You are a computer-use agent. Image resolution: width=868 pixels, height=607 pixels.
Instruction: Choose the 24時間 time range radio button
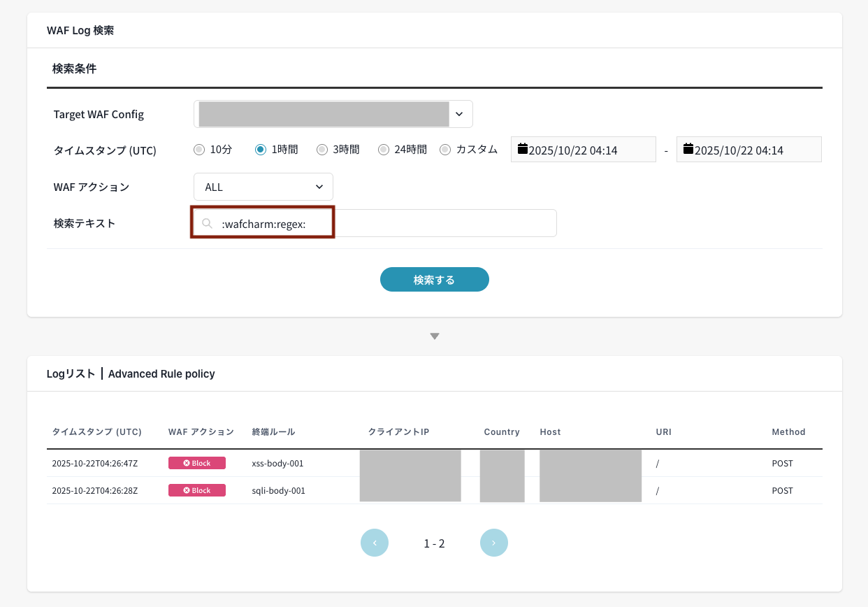pyautogui.click(x=384, y=149)
